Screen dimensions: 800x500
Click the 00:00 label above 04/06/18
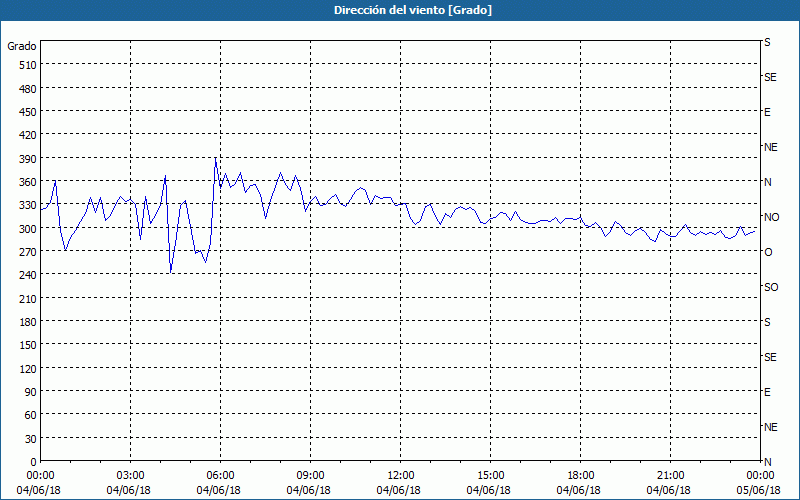tap(38, 476)
